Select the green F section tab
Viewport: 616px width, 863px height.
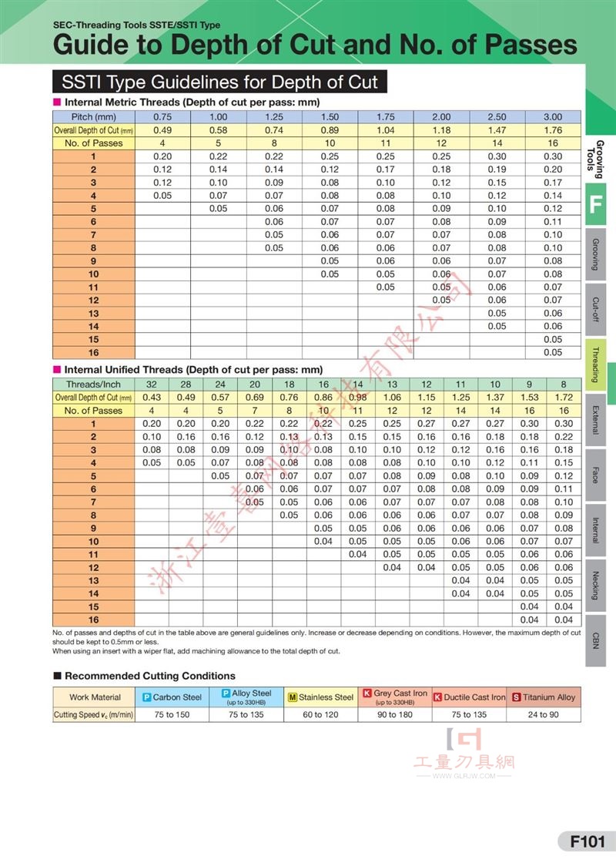[595, 204]
